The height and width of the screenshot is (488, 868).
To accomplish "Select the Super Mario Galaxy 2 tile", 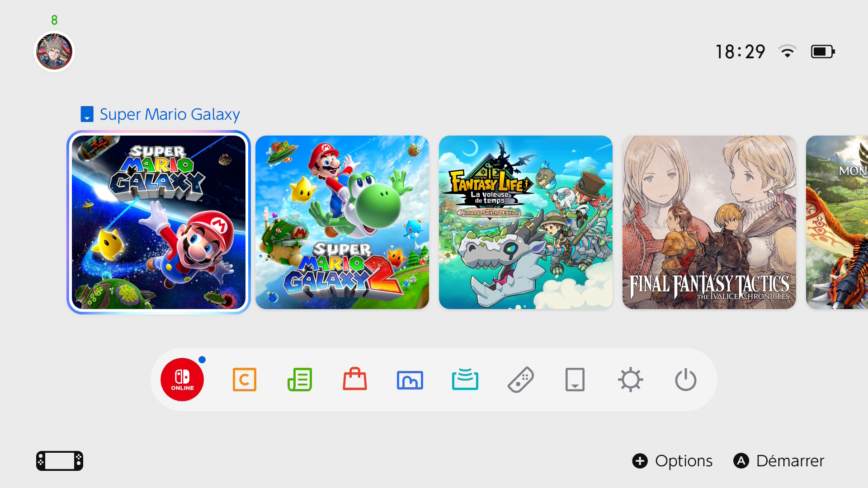I will click(x=342, y=222).
